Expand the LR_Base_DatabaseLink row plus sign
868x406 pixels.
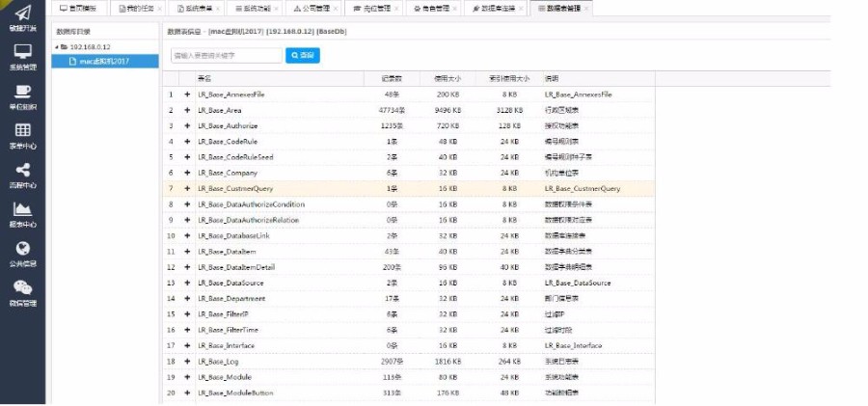tap(187, 235)
